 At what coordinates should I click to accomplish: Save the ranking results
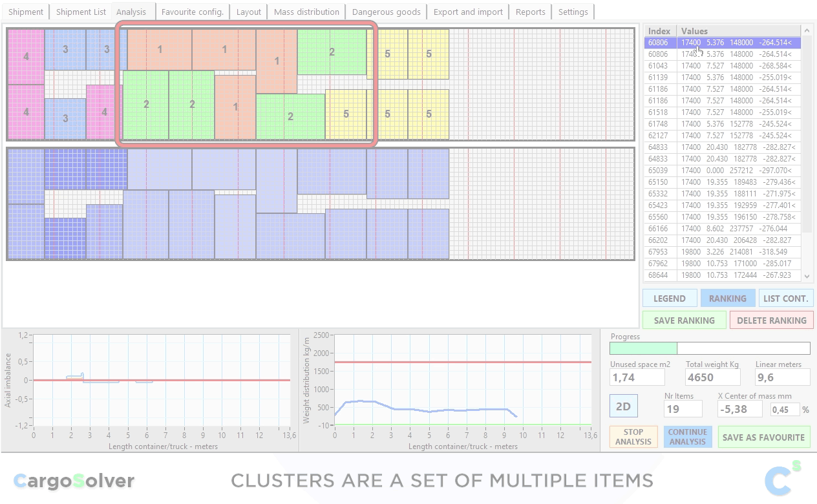684,320
